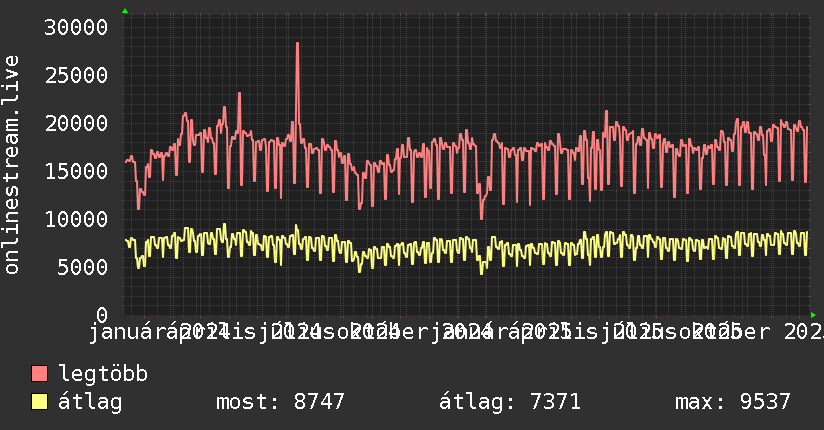The height and width of the screenshot is (430, 824).
Task: Select the átlag: 7371 statistic
Action: [x=510, y=402]
